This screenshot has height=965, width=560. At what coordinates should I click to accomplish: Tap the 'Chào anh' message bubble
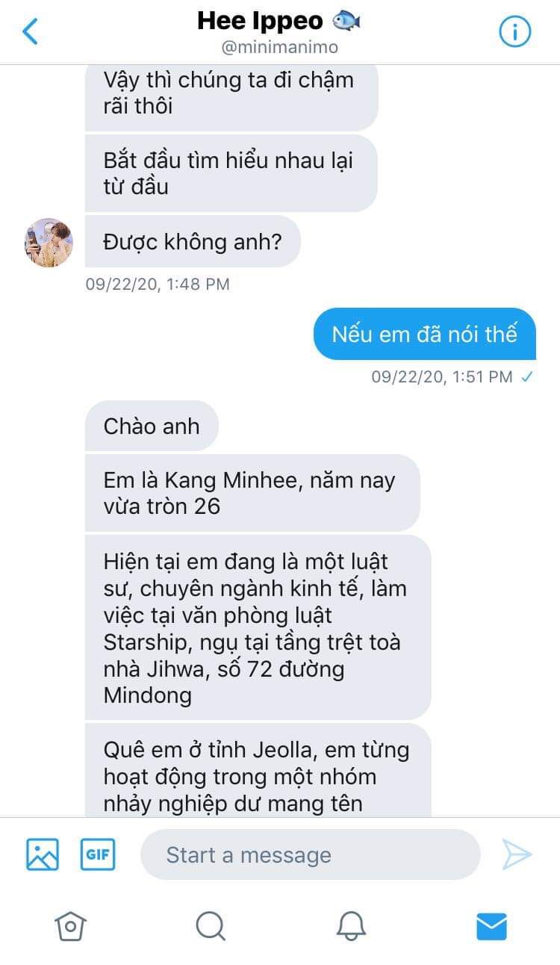click(152, 426)
